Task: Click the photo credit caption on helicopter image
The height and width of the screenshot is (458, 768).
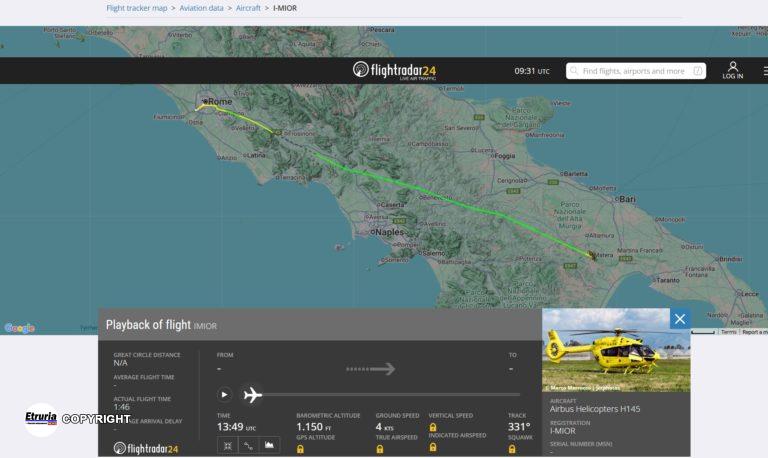Action: pyautogui.click(x=582, y=388)
